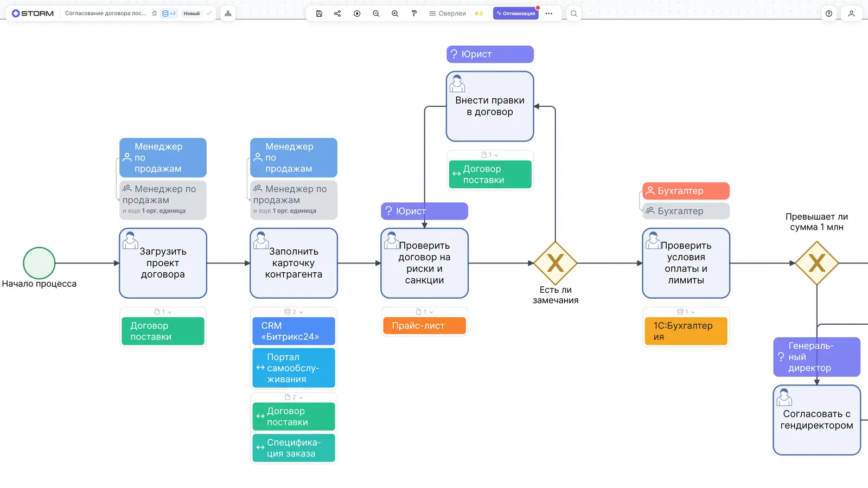Click 'и еще 1 орг. единица' under 'Загрузить проект' group
Screen dimensions: 868x488
click(x=154, y=211)
